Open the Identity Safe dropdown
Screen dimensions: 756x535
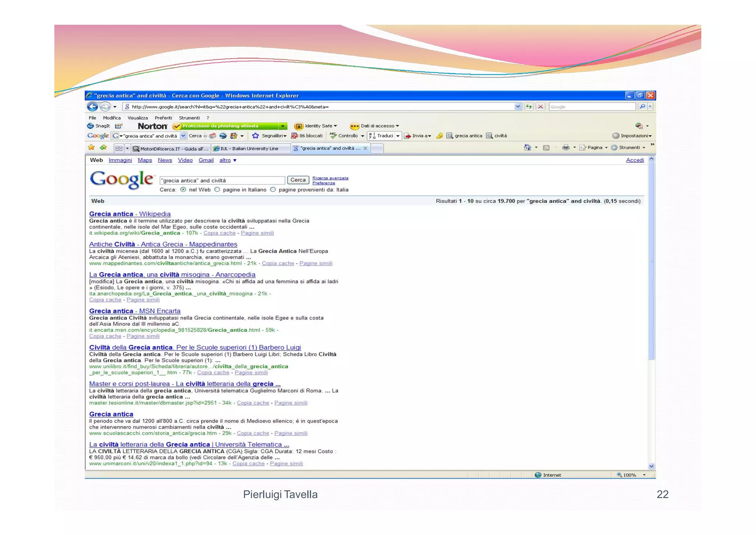[x=319, y=126]
